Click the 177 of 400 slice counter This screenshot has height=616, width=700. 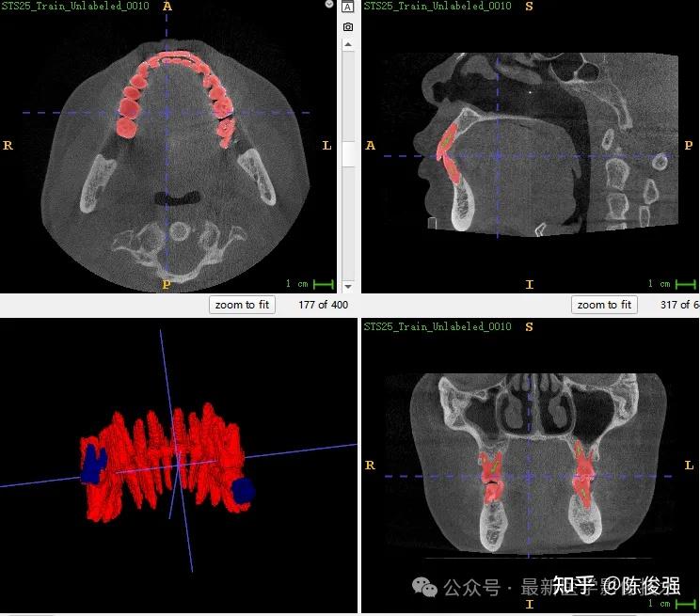click(x=324, y=305)
